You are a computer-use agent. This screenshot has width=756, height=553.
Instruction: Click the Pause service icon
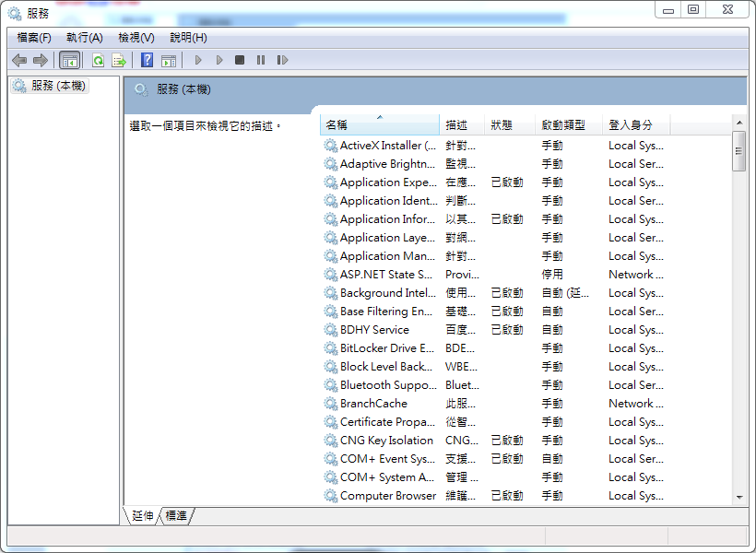pyautogui.click(x=261, y=60)
